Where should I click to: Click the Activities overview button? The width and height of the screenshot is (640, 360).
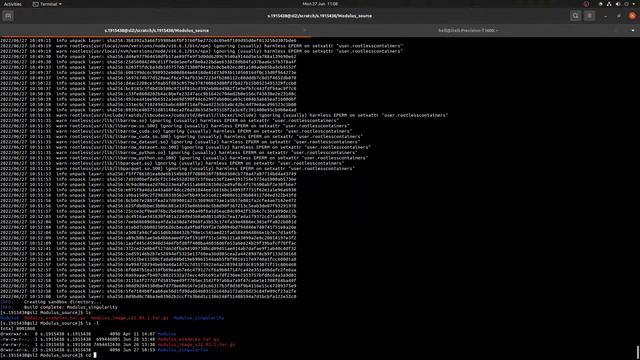click(13, 4)
